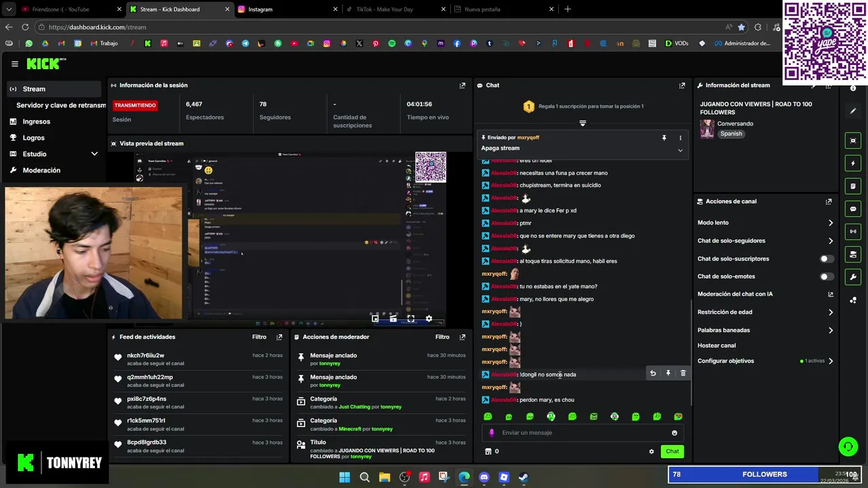Image resolution: width=868 pixels, height=488 pixels.
Task: Click the reply arrow on the !dongil message
Action: coord(652,373)
